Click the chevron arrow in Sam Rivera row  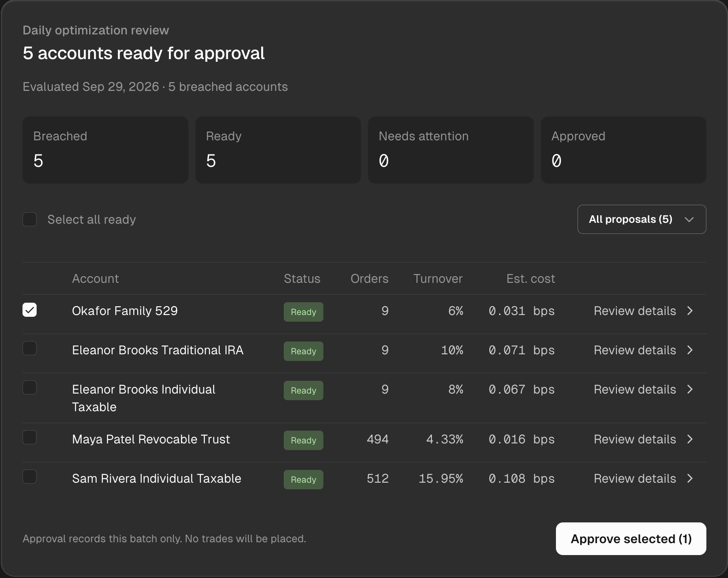coord(690,479)
